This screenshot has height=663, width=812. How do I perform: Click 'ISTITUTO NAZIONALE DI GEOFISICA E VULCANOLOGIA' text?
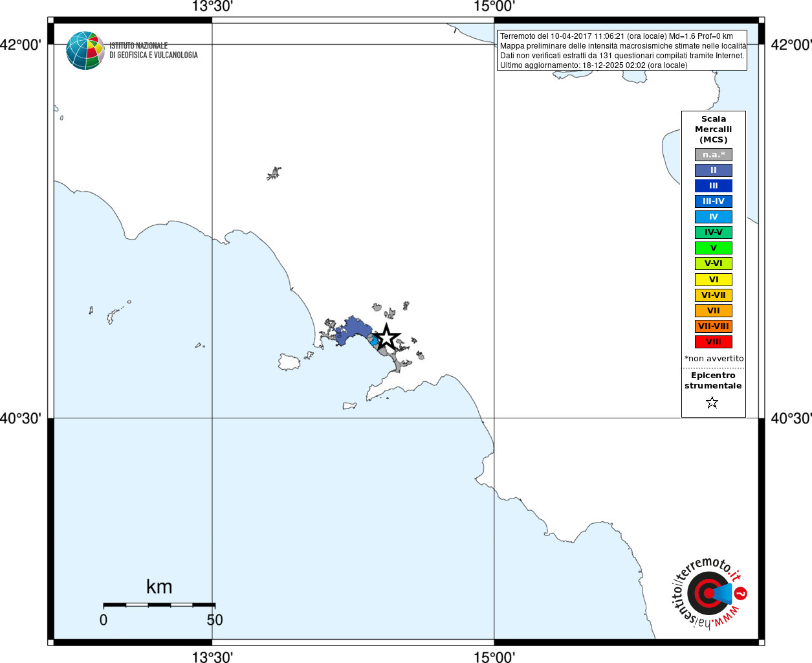pyautogui.click(x=153, y=51)
